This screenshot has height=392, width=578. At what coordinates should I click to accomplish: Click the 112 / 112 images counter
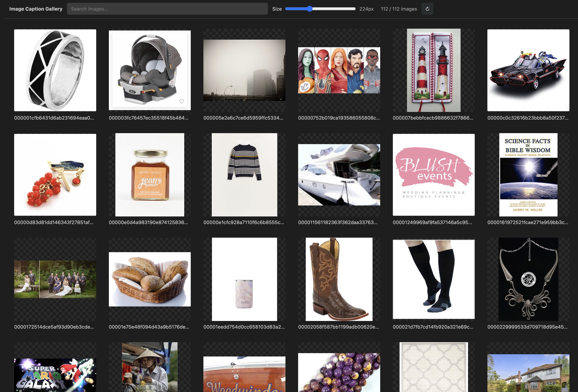click(399, 9)
